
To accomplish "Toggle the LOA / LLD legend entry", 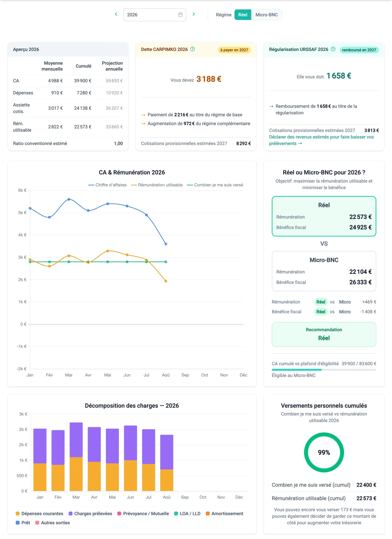I will (187, 514).
